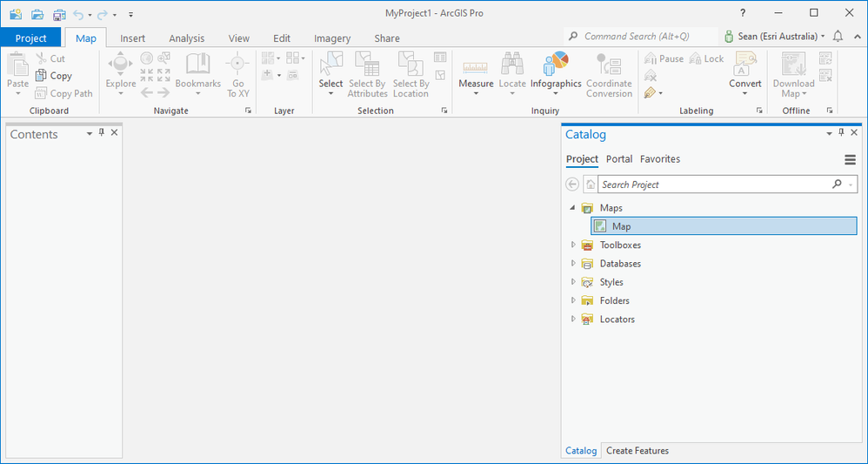Undo the last action
The width and height of the screenshot is (868, 464).
[78, 14]
